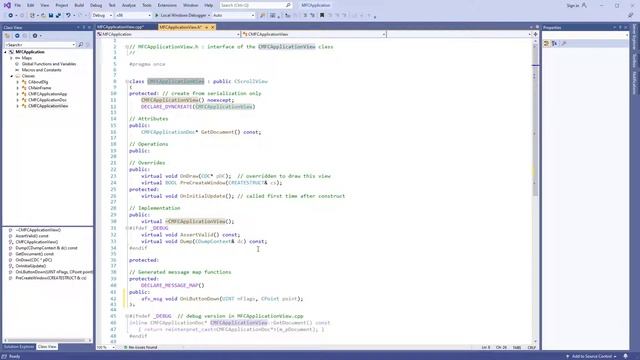The image size is (640, 360).
Task: Open the Build menu
Action: point(79,5)
